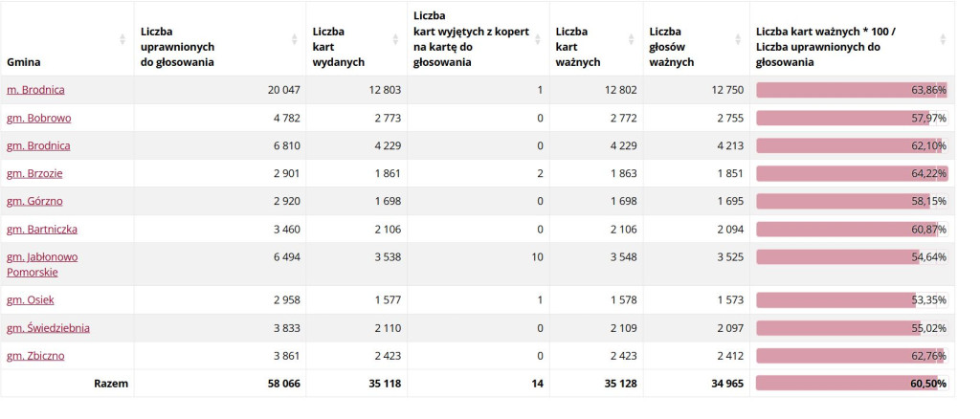Open gm. Bobrowo link
The image size is (980, 419).
pyautogui.click(x=38, y=118)
